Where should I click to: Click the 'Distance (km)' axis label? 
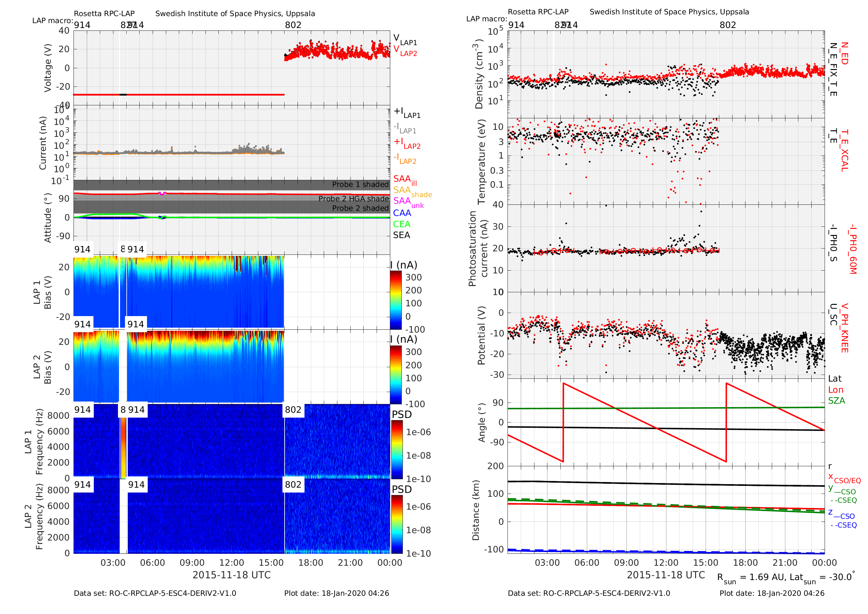pyautogui.click(x=476, y=510)
